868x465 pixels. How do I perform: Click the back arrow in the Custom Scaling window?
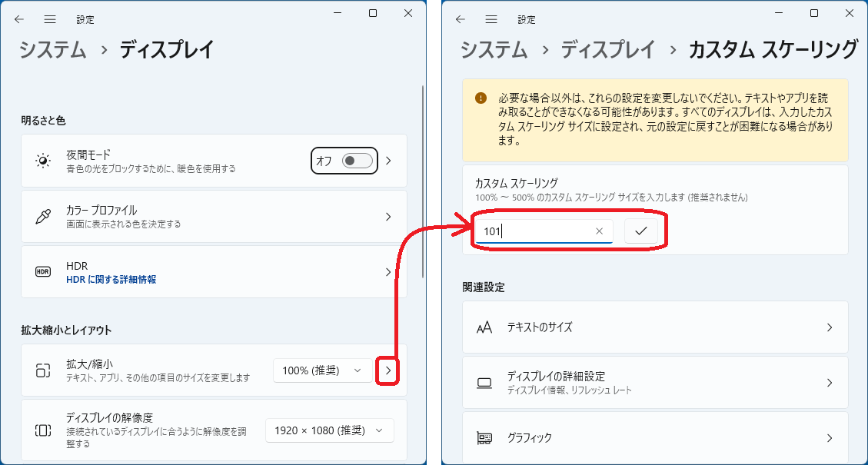click(x=460, y=19)
